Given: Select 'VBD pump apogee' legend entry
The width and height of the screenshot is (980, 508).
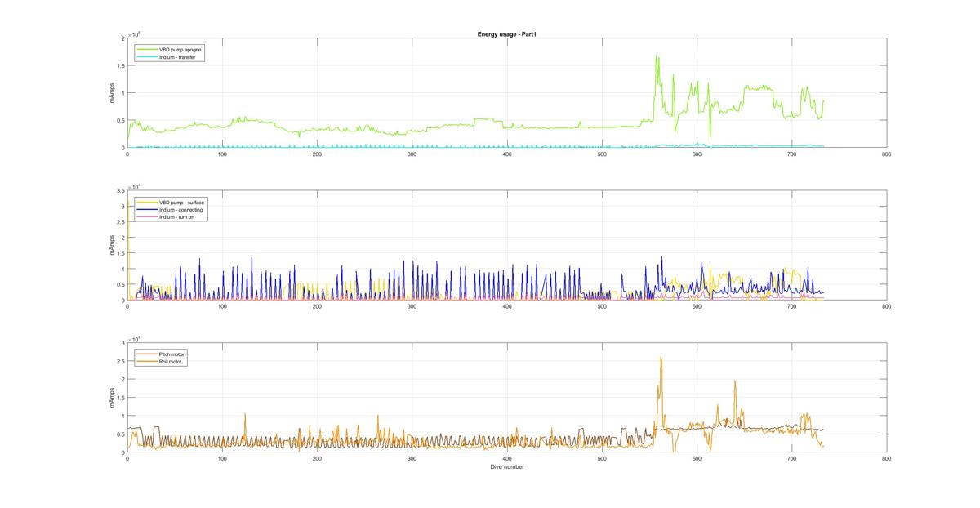Looking at the screenshot, I should click(x=180, y=49).
